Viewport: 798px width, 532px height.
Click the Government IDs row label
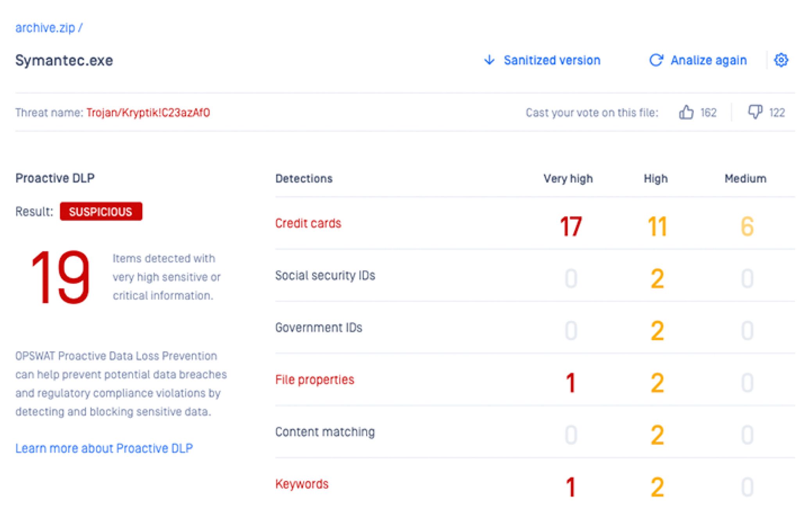click(x=318, y=327)
